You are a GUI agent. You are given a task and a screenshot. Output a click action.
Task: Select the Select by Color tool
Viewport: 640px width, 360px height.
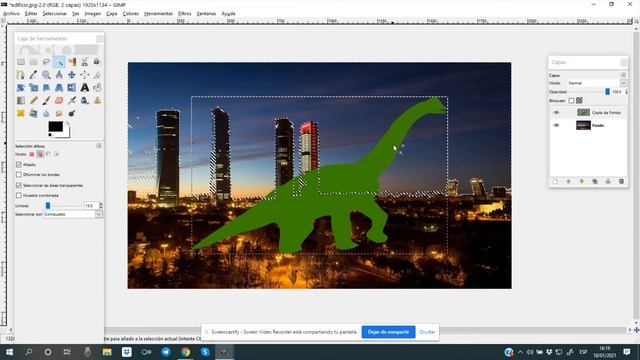72,62
